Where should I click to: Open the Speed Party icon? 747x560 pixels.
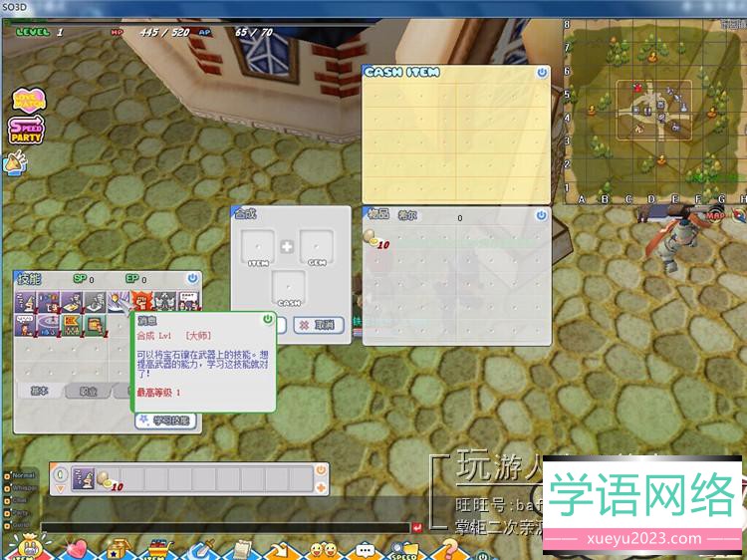pos(26,132)
